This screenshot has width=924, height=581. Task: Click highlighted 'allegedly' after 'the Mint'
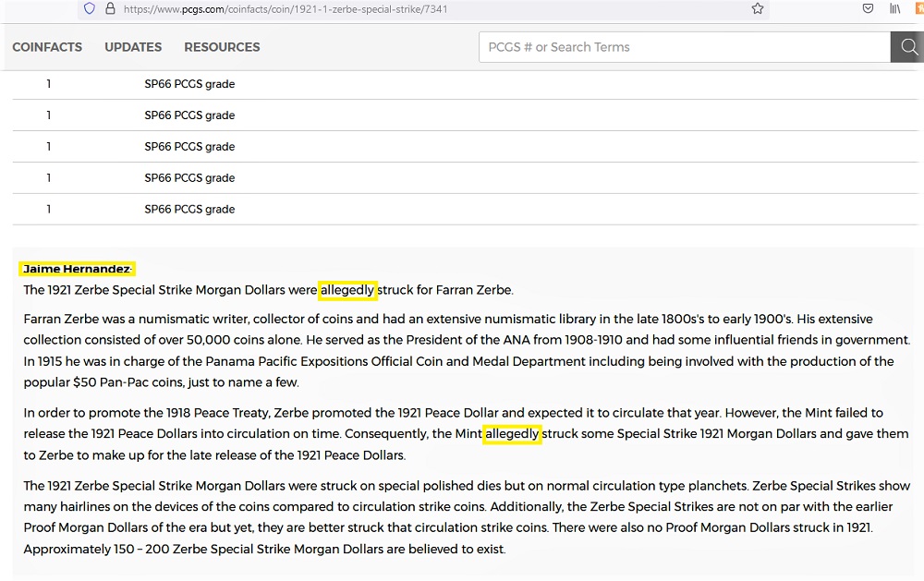(x=512, y=434)
